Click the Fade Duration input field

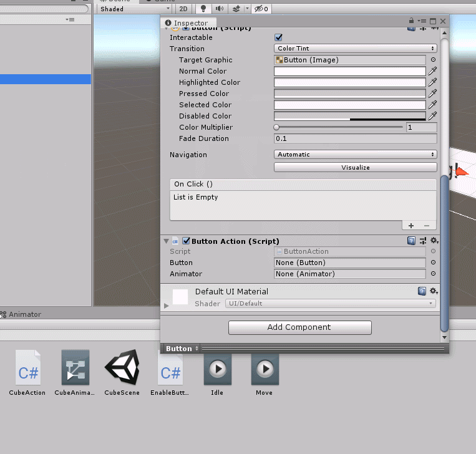tap(355, 138)
